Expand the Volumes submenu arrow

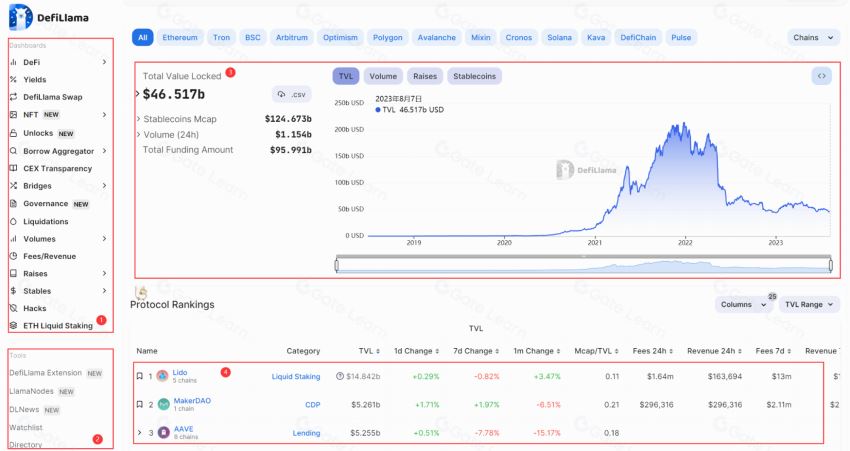click(x=104, y=239)
